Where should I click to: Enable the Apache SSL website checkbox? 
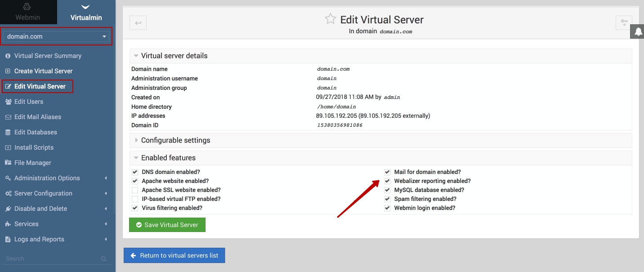coord(134,190)
